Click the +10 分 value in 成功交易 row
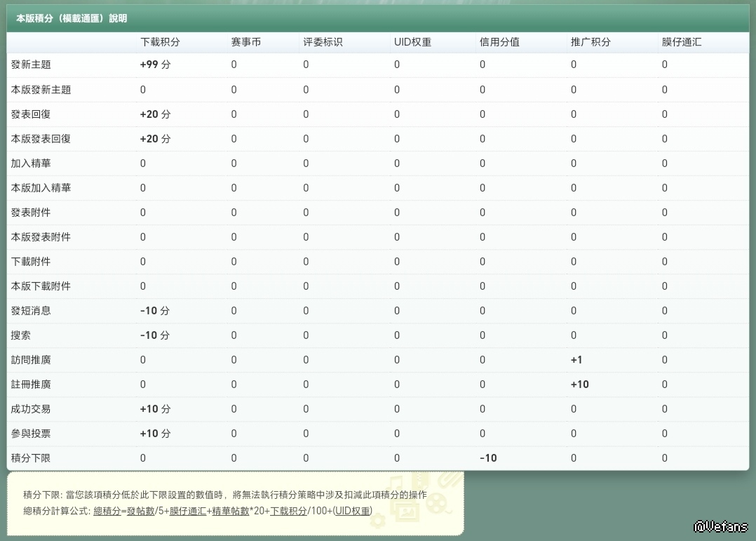The width and height of the screenshot is (756, 541). tap(155, 410)
